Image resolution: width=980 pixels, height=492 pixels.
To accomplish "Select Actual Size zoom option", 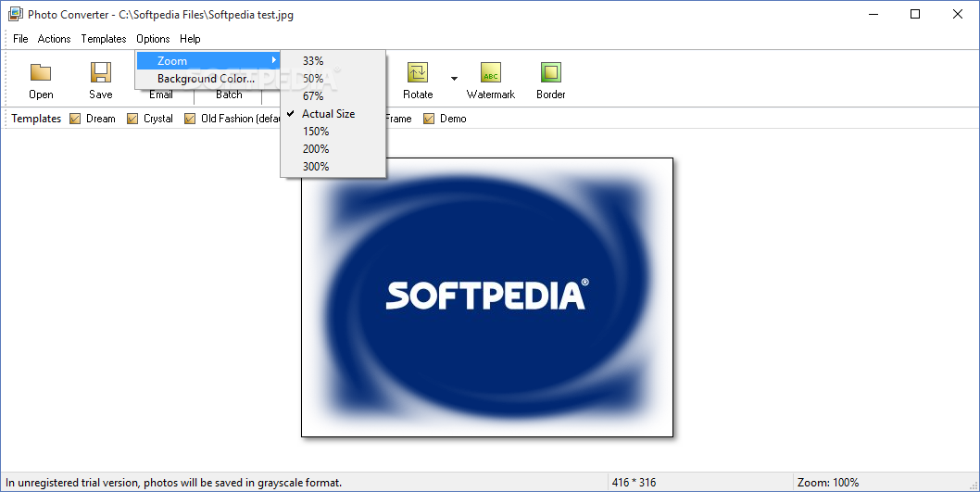I will (x=333, y=114).
